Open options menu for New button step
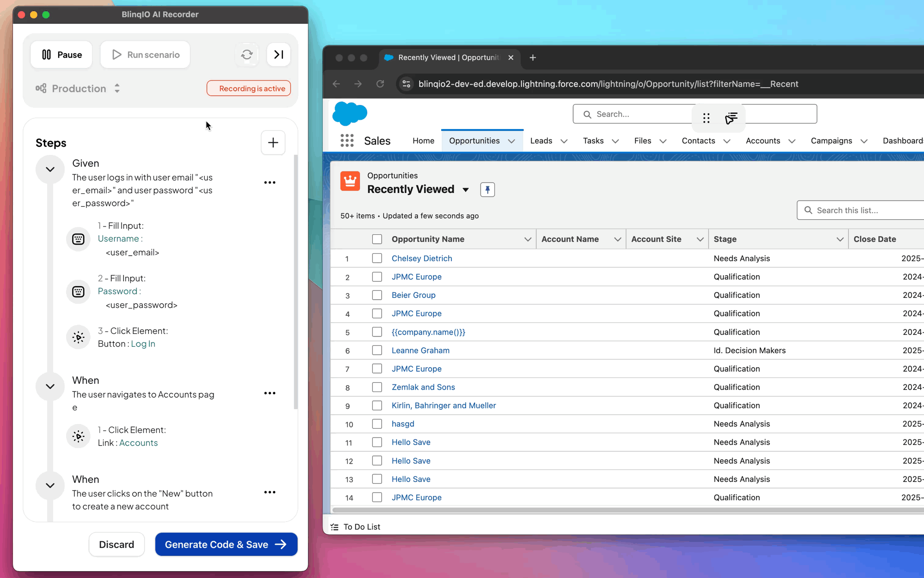The height and width of the screenshot is (578, 924). pyautogui.click(x=270, y=492)
